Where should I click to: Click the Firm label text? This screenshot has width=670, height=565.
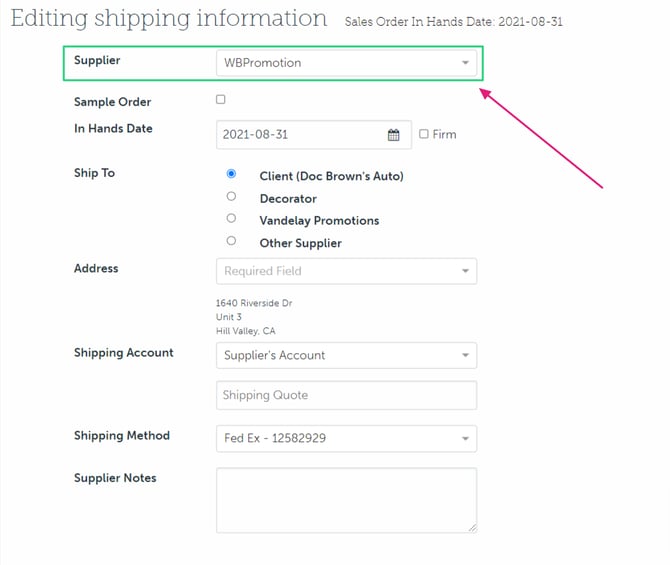pos(445,135)
